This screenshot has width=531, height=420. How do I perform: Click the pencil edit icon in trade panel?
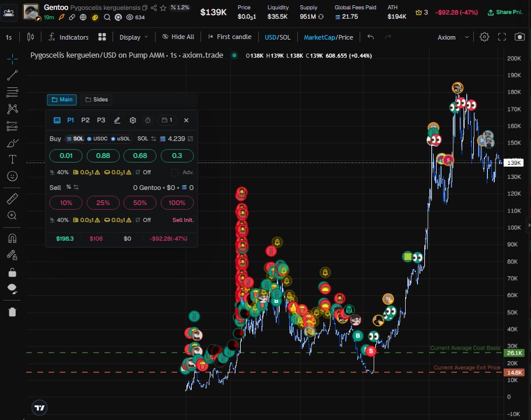[x=117, y=120]
